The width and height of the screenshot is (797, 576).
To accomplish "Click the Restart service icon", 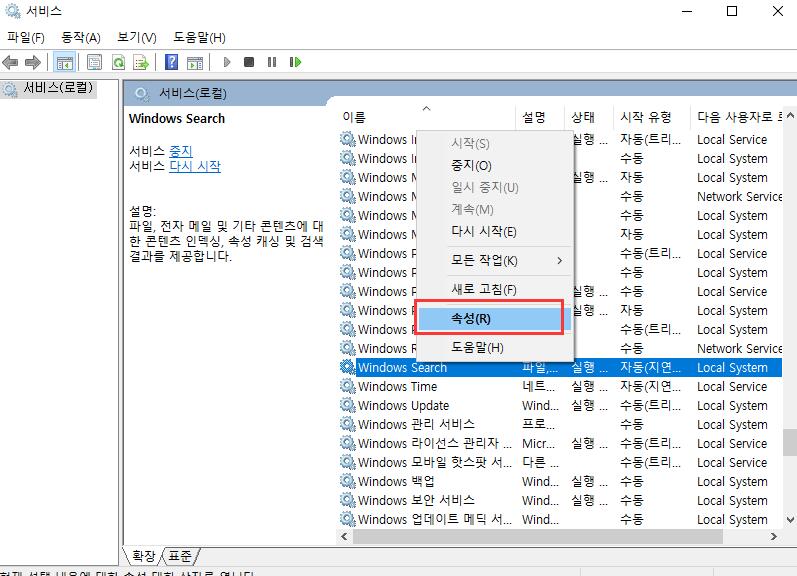I will tap(295, 62).
